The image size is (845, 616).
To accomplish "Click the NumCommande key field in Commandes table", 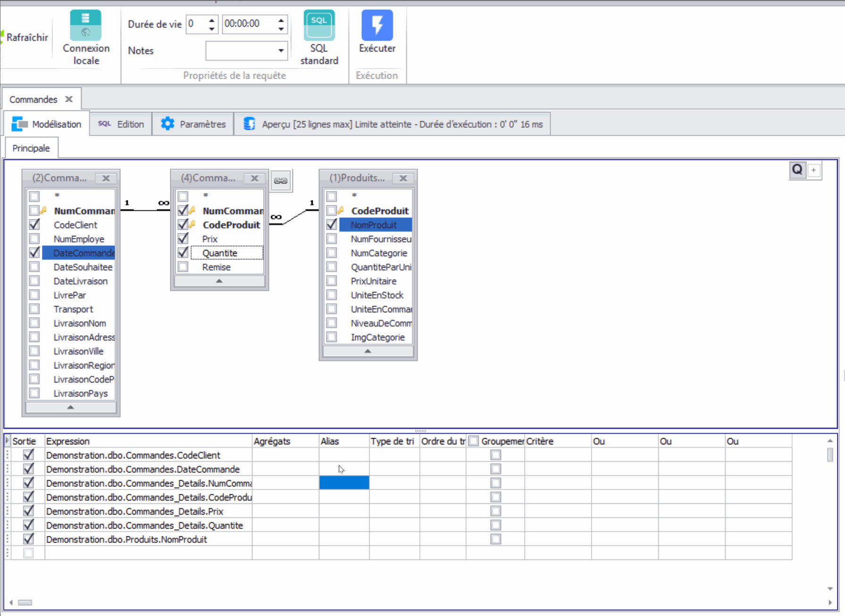I will click(84, 211).
